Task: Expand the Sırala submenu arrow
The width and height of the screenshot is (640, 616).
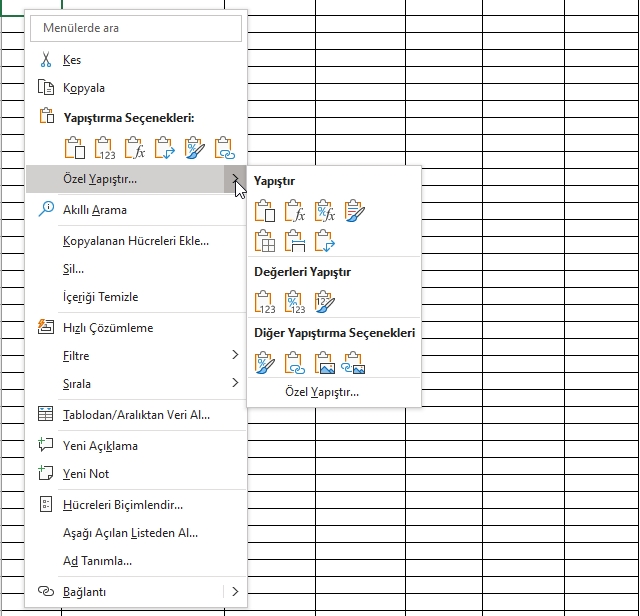Action: coord(235,383)
